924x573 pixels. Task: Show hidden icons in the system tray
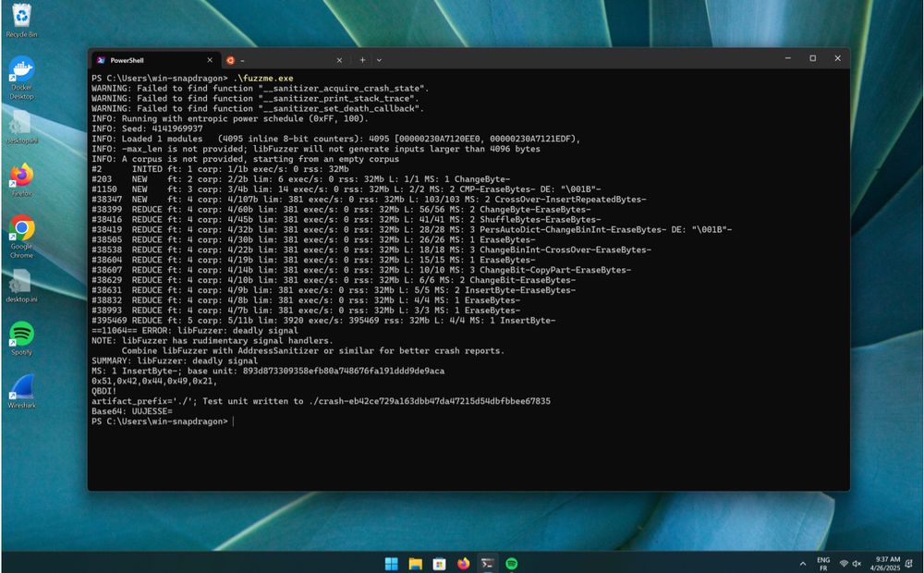tap(803, 564)
